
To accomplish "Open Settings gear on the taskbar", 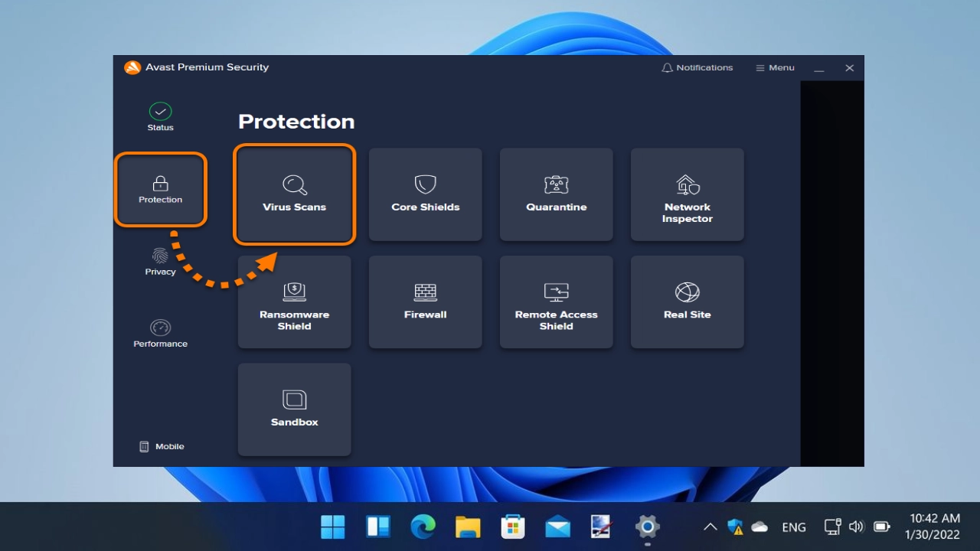I will point(648,527).
